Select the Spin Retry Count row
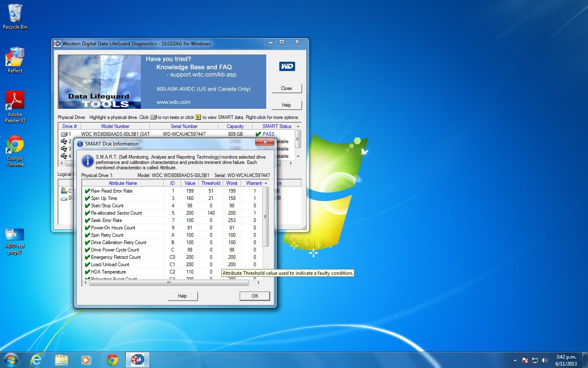 click(172, 235)
